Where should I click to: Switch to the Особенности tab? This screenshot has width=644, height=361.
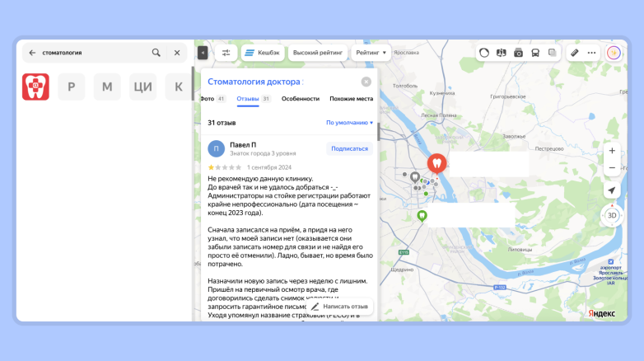click(301, 99)
